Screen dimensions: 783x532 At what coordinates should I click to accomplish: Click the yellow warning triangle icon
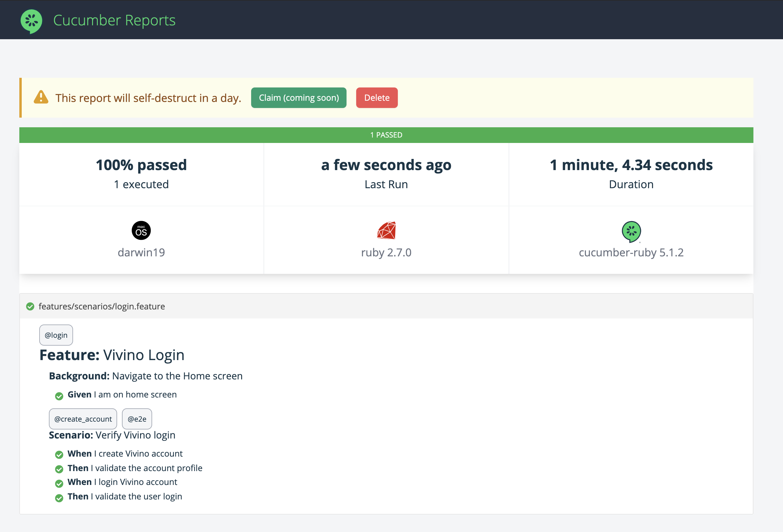41,97
